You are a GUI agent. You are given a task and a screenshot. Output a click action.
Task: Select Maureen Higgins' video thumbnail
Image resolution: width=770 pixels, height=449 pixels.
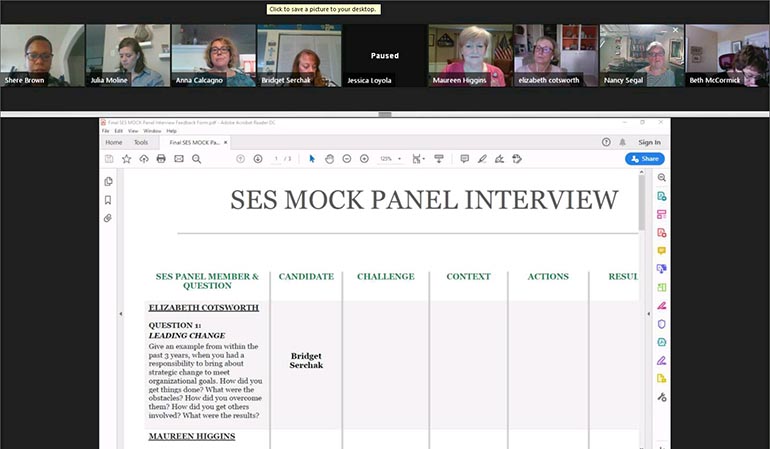click(x=470, y=56)
